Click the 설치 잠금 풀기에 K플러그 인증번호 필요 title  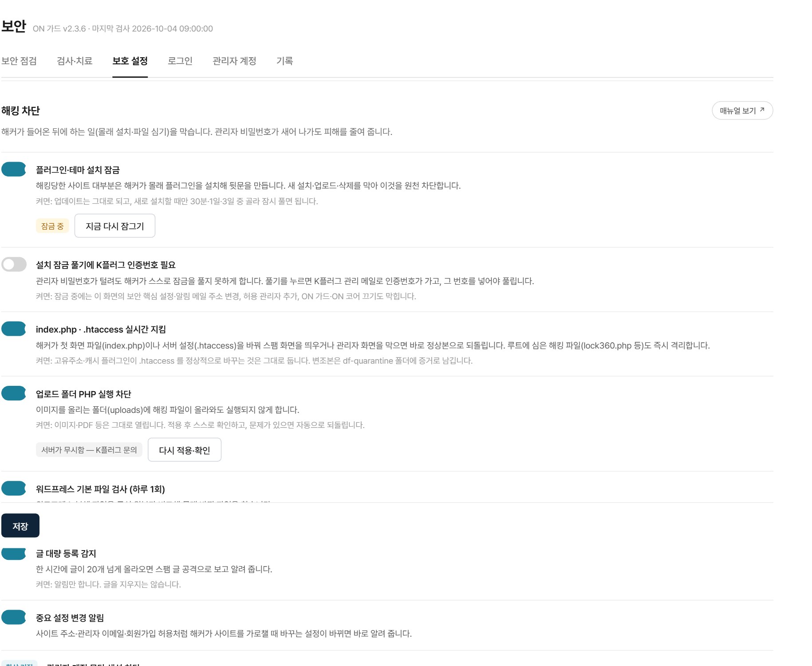[x=106, y=265]
